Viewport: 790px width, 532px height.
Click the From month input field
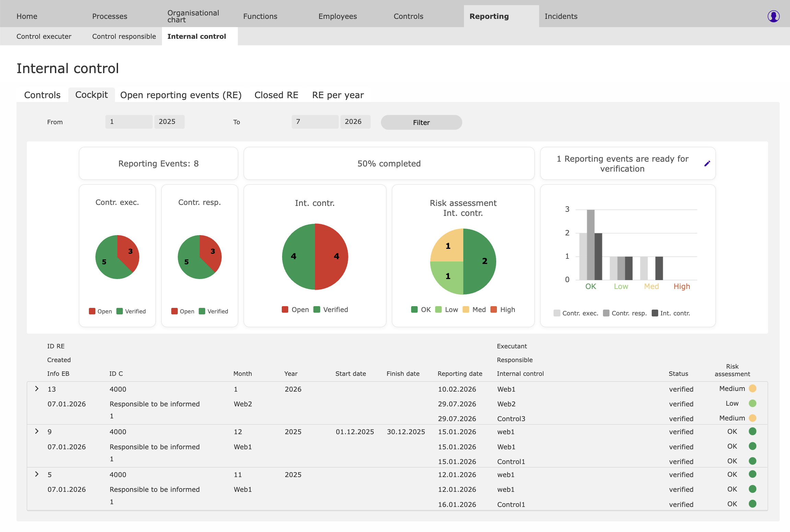[x=129, y=122]
